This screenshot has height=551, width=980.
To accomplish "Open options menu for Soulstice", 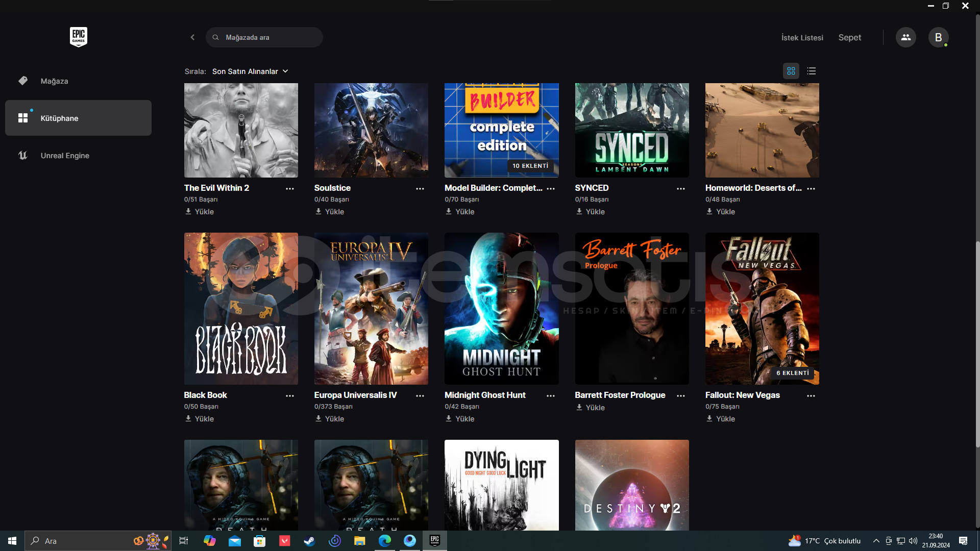I will pyautogui.click(x=420, y=188).
